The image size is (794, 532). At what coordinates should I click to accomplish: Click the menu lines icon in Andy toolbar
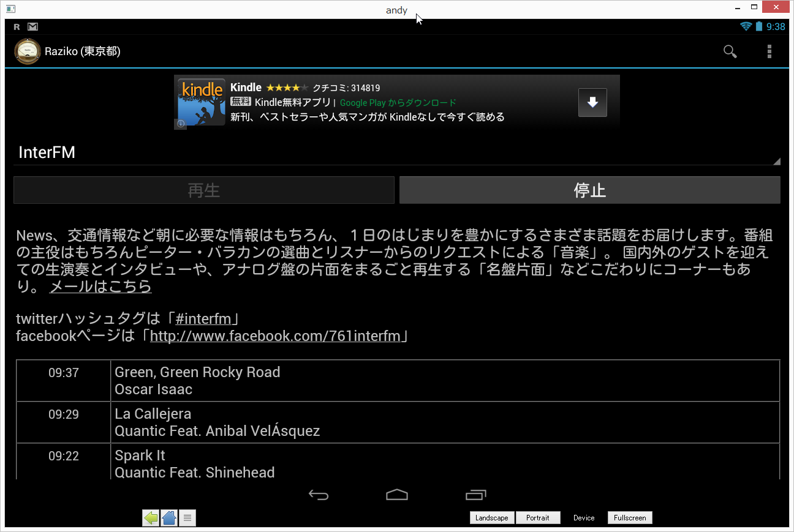pyautogui.click(x=187, y=518)
